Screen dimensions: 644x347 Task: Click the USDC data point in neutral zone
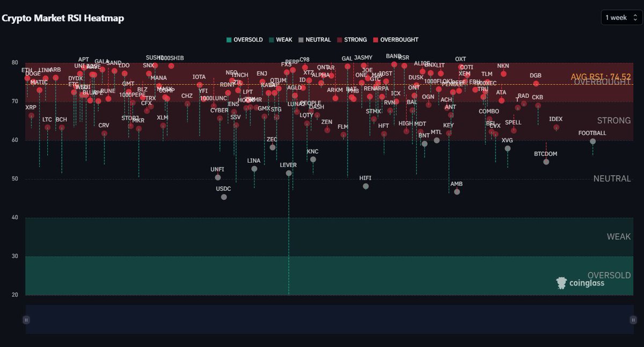[223, 197]
